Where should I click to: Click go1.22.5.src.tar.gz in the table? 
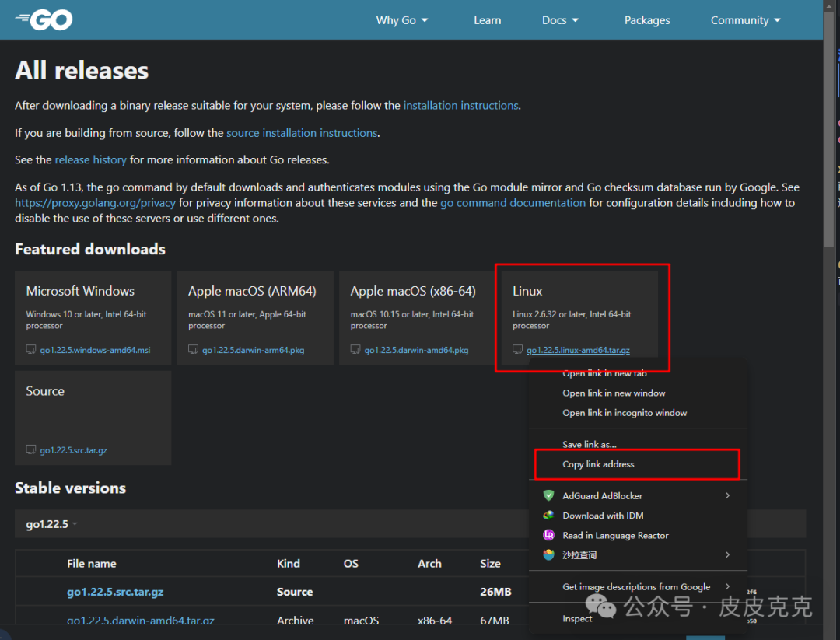115,592
